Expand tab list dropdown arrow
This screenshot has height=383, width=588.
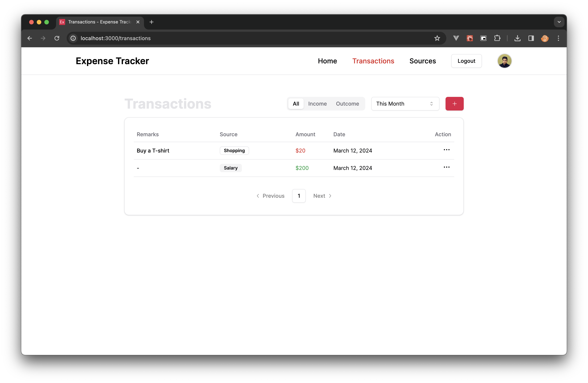point(559,22)
